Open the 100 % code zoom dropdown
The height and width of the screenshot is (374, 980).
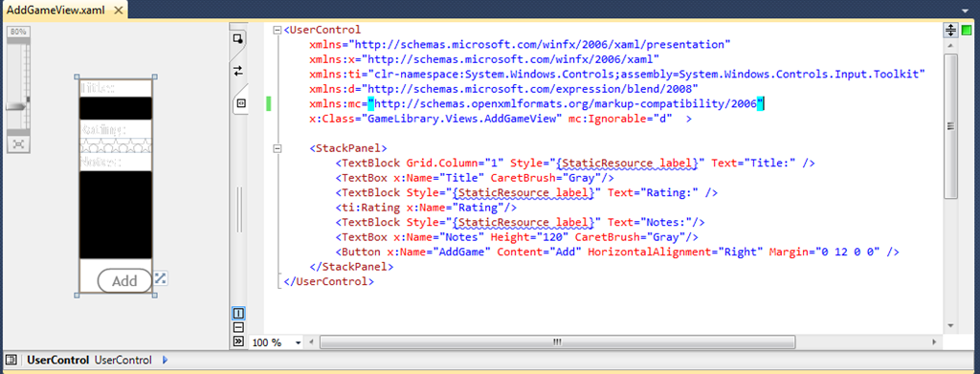click(x=299, y=342)
